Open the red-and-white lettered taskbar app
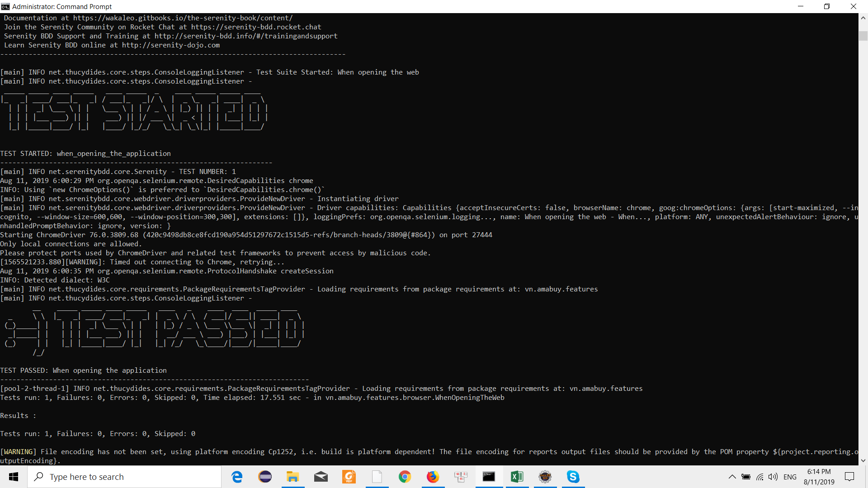This screenshot has width=868, height=488. tap(461, 477)
